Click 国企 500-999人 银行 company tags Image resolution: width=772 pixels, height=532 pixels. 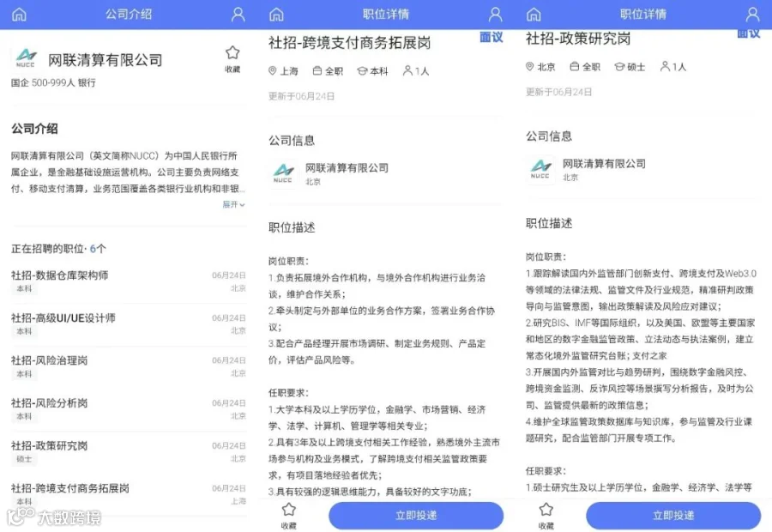click(x=54, y=82)
